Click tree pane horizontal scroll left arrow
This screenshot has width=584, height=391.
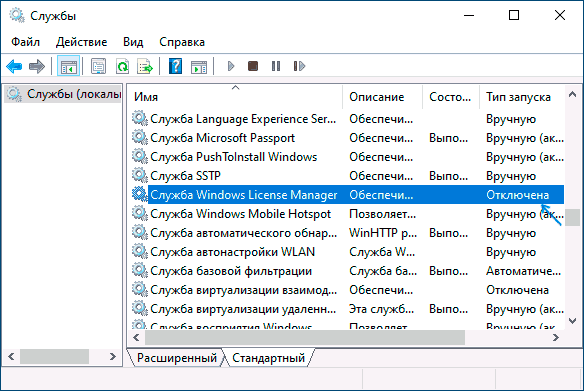12,356
